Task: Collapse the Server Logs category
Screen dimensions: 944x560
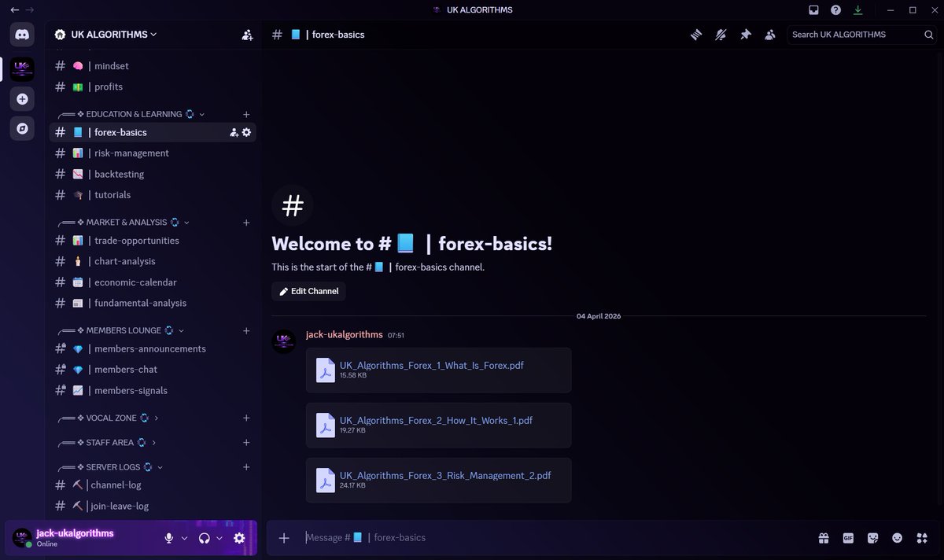Action: click(x=111, y=467)
